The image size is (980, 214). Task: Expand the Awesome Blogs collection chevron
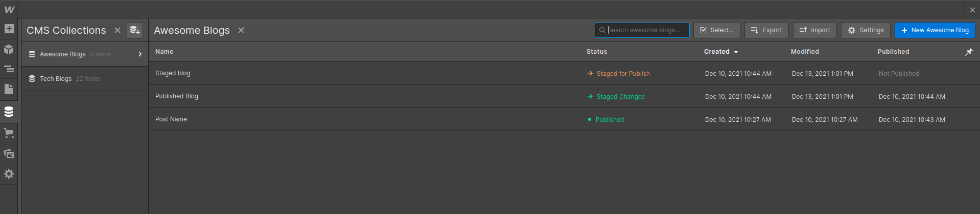click(140, 54)
